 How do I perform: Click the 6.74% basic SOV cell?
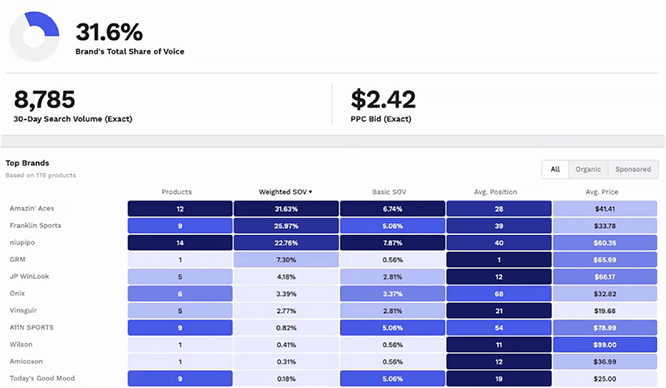pos(392,209)
